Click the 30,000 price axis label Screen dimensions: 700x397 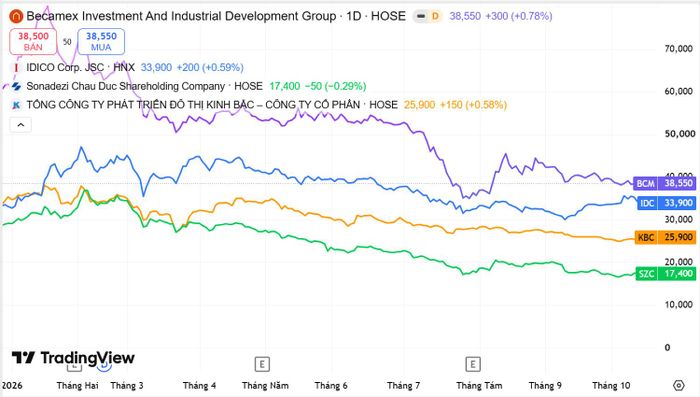679,219
